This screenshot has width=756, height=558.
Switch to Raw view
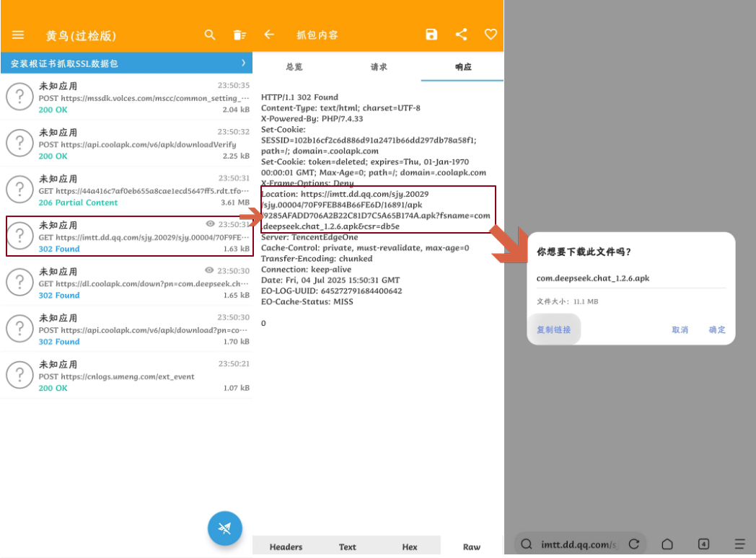[472, 546]
